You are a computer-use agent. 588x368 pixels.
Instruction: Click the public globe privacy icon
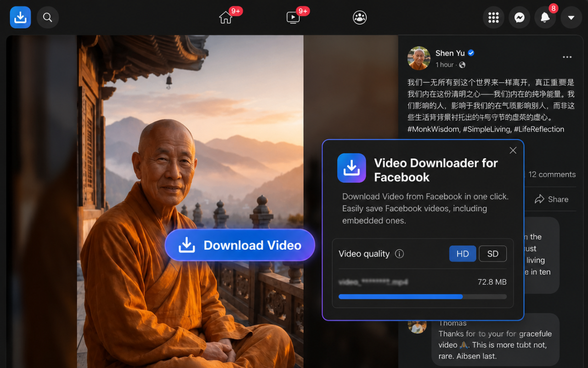click(x=462, y=65)
